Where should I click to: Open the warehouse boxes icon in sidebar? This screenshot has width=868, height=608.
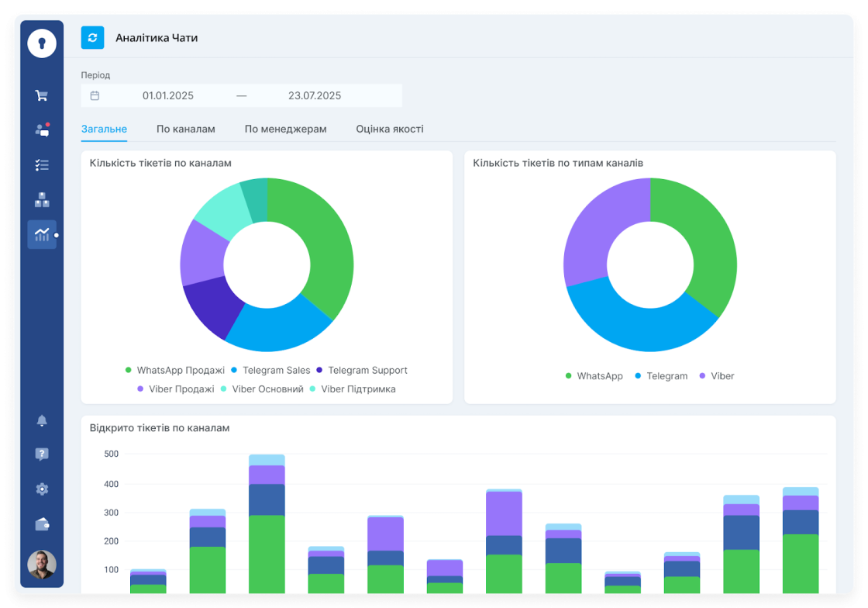(42, 200)
